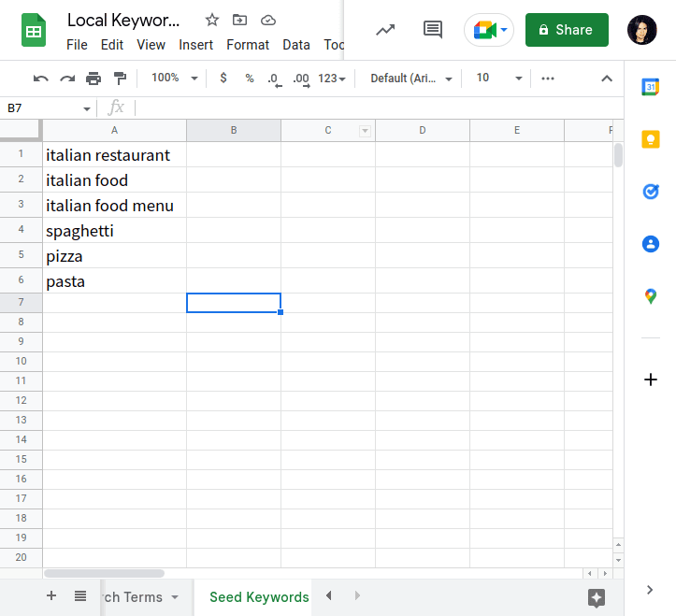Hide side panel with the chevron
This screenshot has height=616, width=676.
pos(650,590)
